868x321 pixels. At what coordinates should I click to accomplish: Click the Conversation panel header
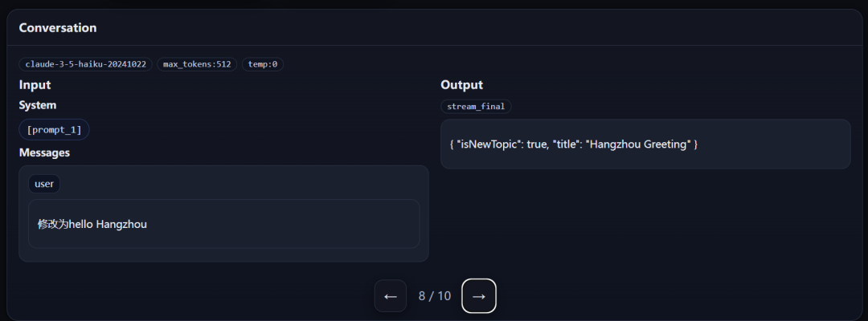pyautogui.click(x=58, y=27)
